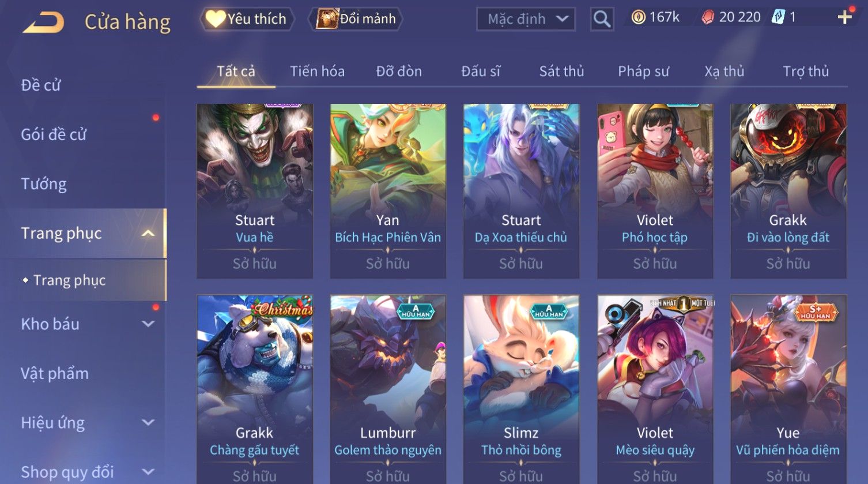Go to Tướng in sidebar
The image size is (868, 484).
click(44, 184)
